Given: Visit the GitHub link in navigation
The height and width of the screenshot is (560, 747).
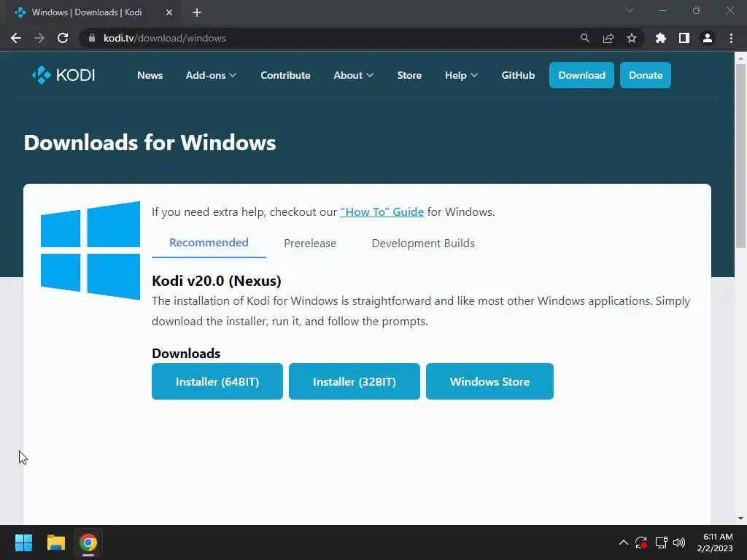Looking at the screenshot, I should [518, 75].
